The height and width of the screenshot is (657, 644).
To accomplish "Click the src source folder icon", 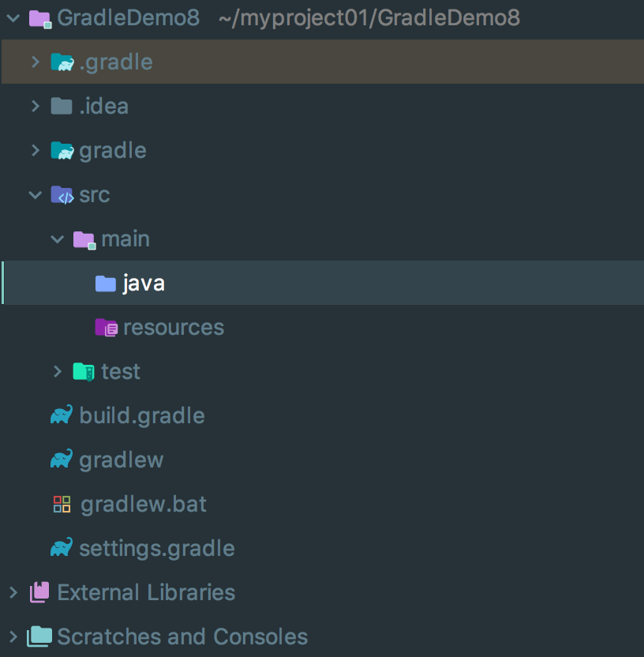I will tap(62, 194).
